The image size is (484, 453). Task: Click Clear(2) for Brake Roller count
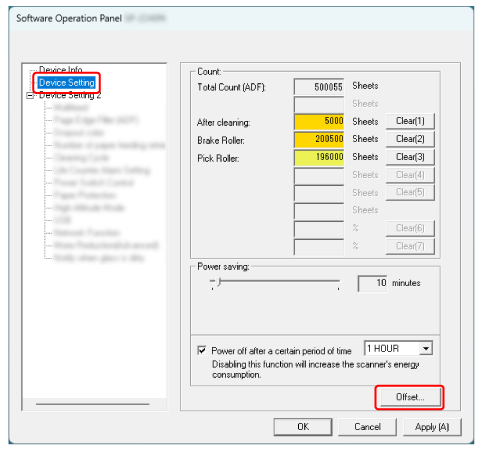[x=410, y=139]
